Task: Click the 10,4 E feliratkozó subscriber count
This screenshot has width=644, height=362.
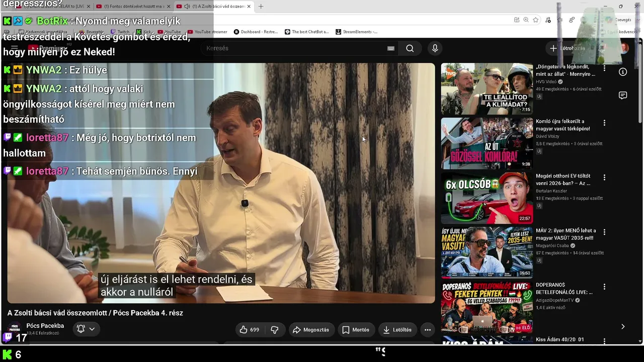Action: (43, 333)
